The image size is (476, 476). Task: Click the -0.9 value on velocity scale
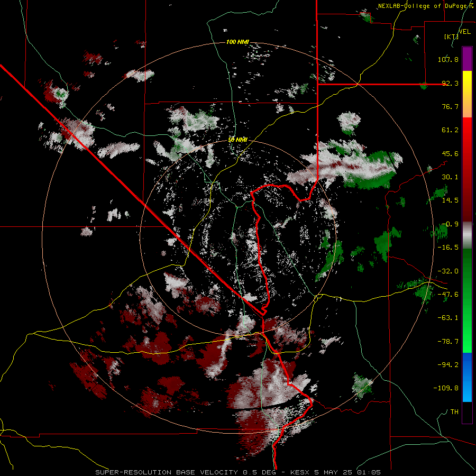click(450, 224)
